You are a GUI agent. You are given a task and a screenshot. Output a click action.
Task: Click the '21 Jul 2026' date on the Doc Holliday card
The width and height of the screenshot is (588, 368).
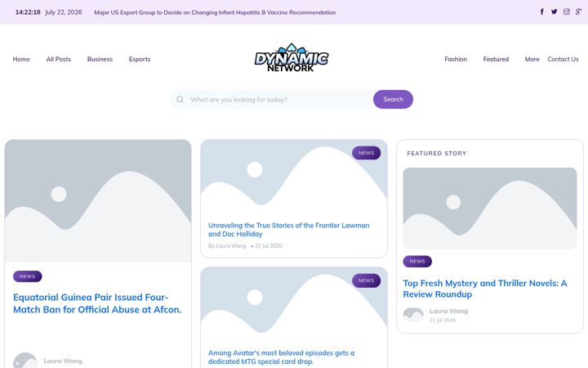pyautogui.click(x=269, y=246)
